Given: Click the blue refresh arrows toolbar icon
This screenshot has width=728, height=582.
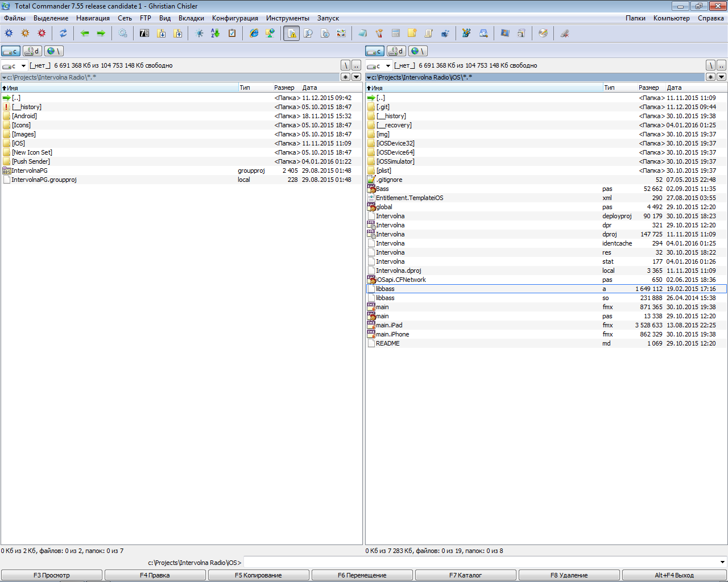Looking at the screenshot, I should pos(63,34).
